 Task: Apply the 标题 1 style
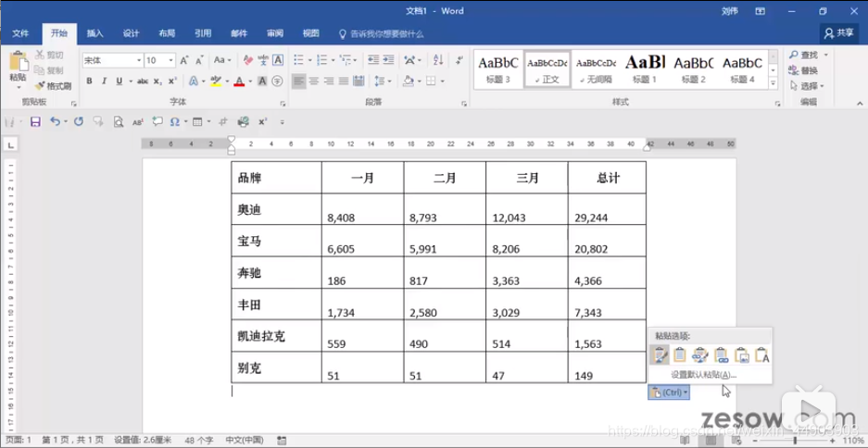point(645,69)
